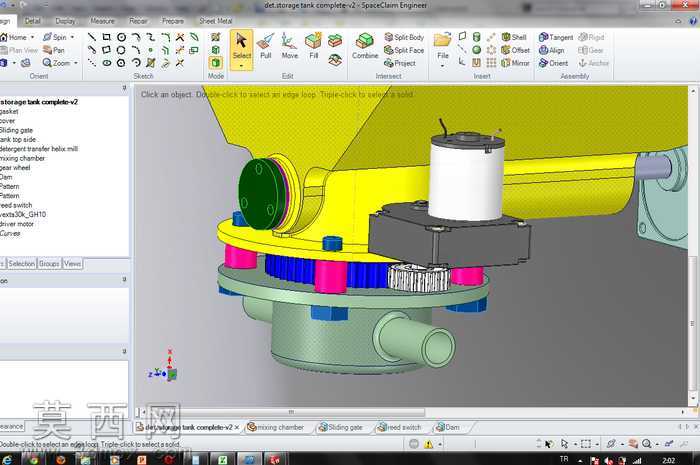Select the Line sketch tool

(92, 37)
